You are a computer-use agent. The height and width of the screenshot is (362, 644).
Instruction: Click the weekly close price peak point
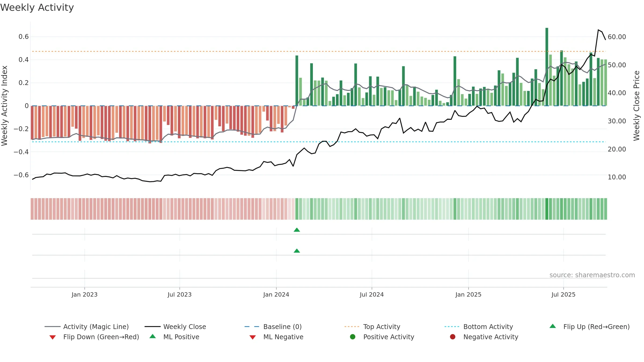[x=598, y=30]
